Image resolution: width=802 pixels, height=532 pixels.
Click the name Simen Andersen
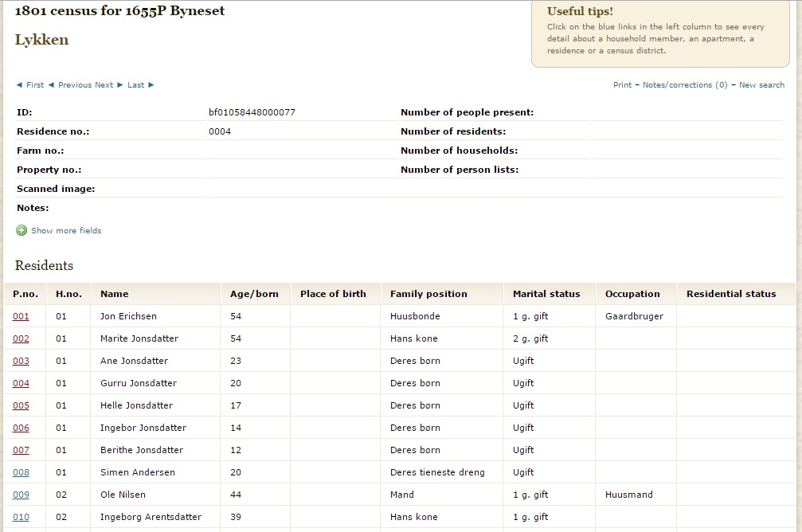(138, 472)
